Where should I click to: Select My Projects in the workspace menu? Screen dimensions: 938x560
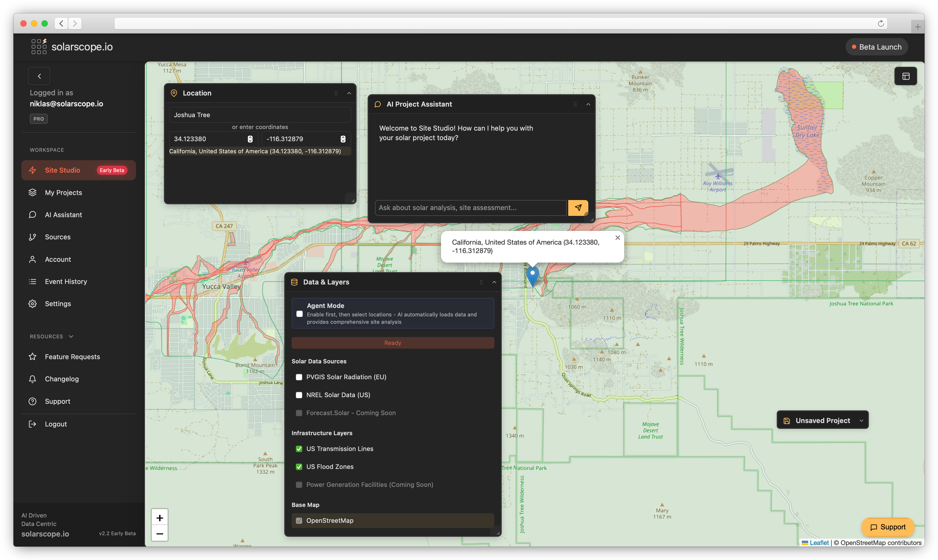coord(63,192)
